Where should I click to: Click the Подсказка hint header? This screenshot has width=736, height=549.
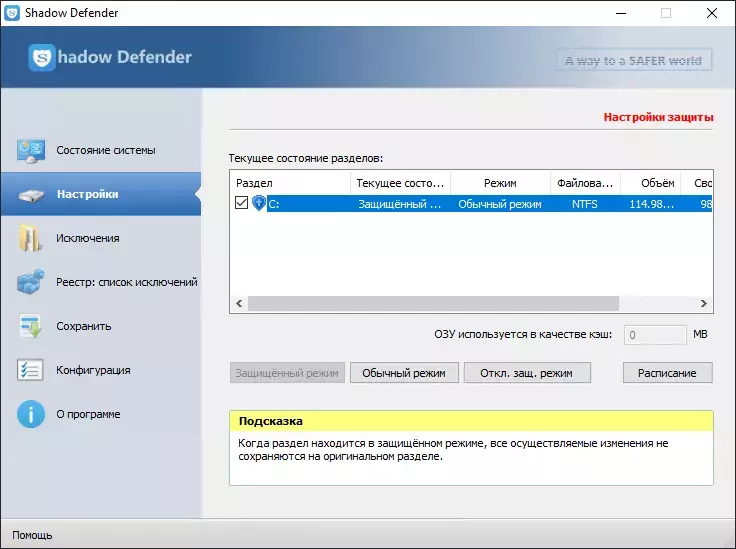471,421
